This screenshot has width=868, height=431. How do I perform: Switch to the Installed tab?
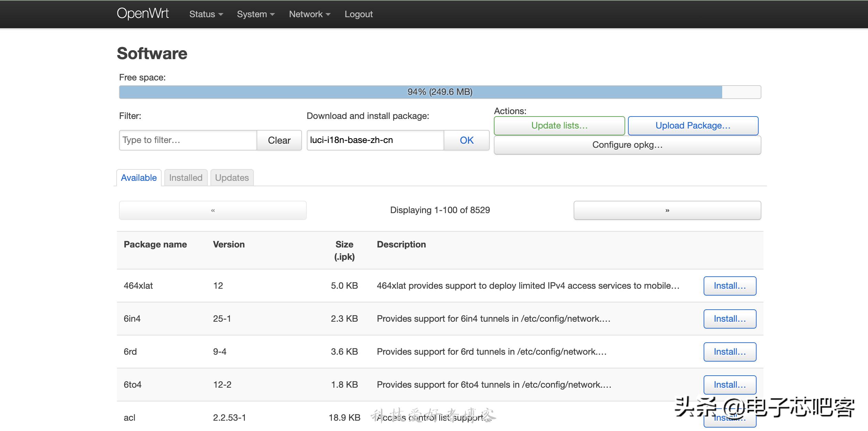(186, 178)
